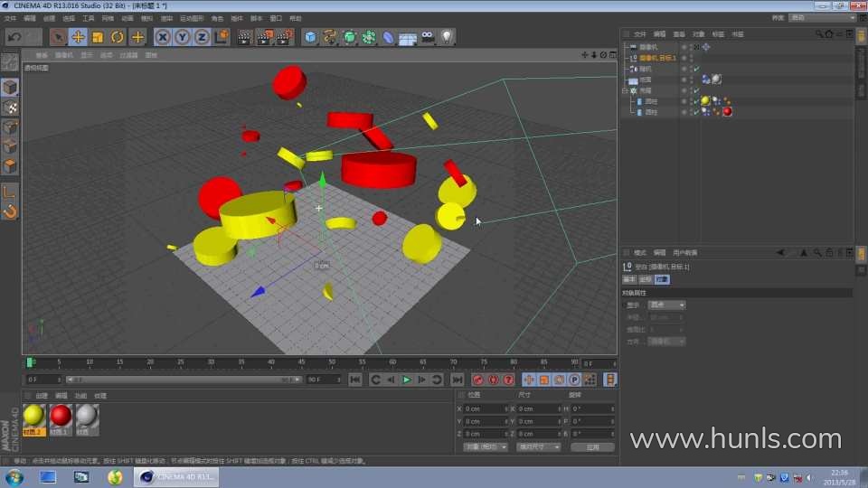Select the red material swatch
Screen dimensions: 868x488
[x=61, y=415]
